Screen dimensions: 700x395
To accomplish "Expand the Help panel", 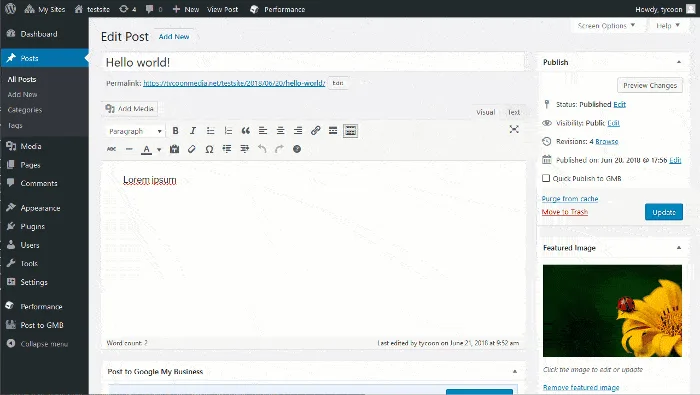I will (668, 26).
